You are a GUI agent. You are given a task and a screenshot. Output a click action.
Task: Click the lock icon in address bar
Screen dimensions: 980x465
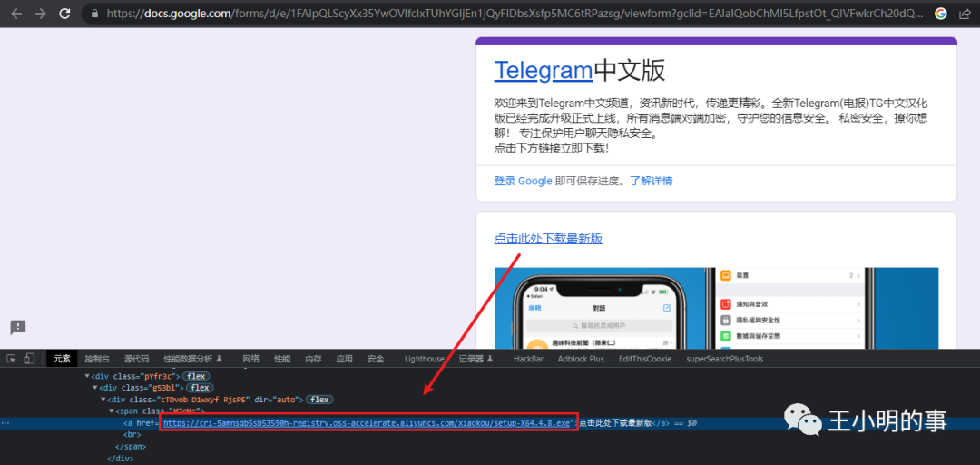[94, 13]
